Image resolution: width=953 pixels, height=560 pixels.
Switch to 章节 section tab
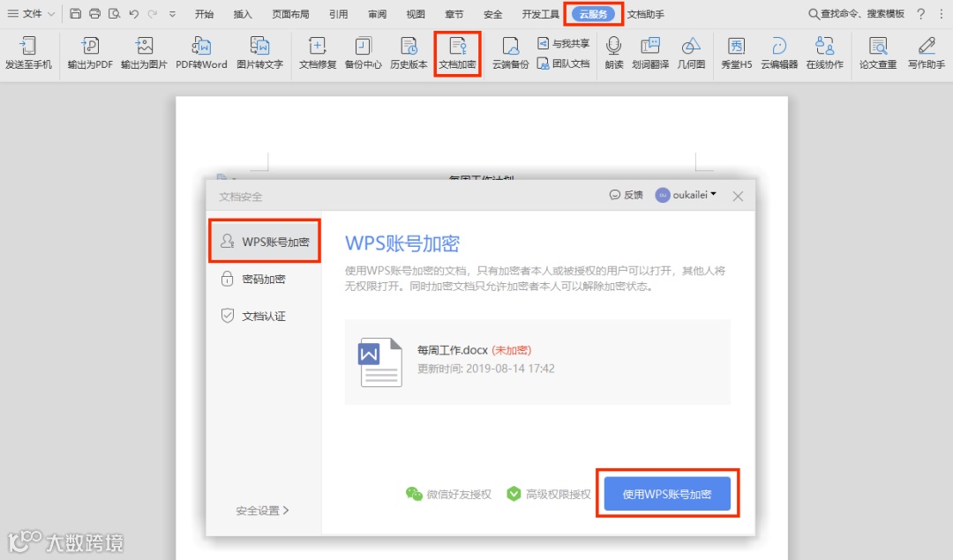(454, 14)
